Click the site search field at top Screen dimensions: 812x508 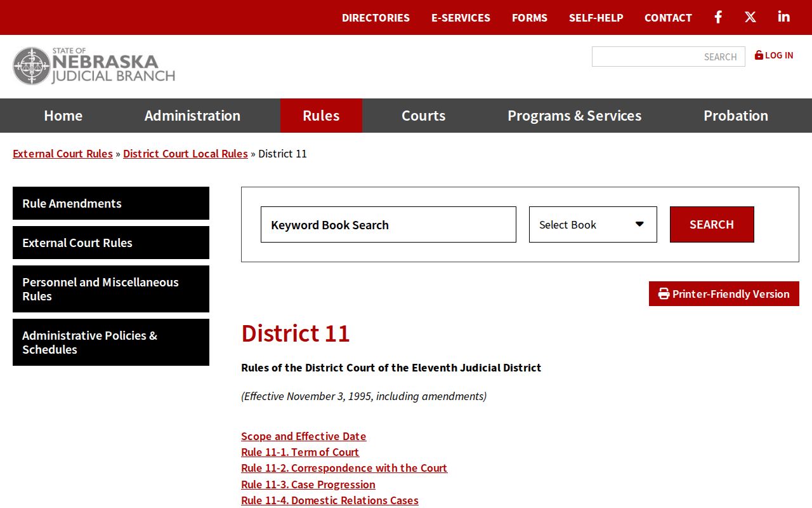click(x=669, y=57)
